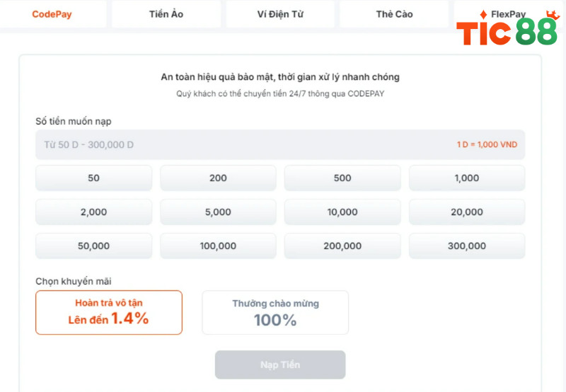
Task: Select the 300,000 amount preset
Action: tap(467, 246)
